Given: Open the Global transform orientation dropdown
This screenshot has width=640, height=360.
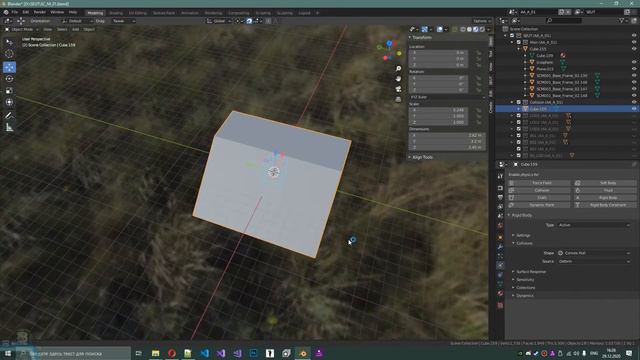Looking at the screenshot, I should (219, 21).
